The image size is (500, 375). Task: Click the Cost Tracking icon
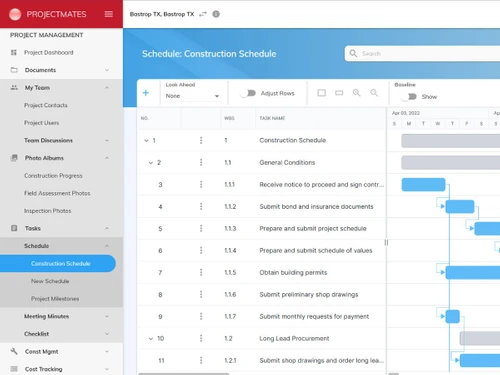[x=14, y=369]
